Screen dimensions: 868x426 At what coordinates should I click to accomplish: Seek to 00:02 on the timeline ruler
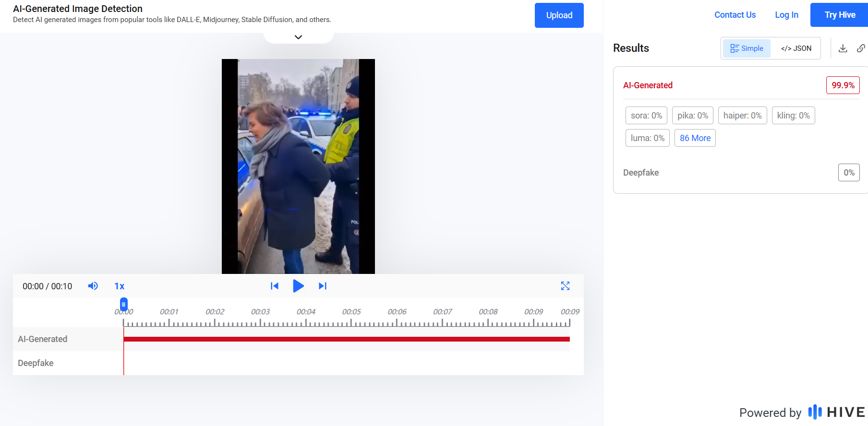tap(215, 312)
